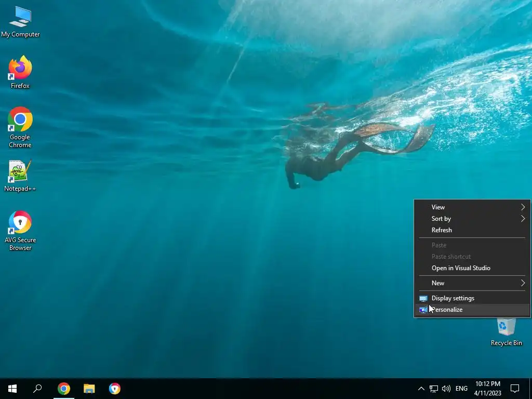The image size is (532, 399).
Task: Open AVG Secure Browser from the taskbar
Action: coord(115,389)
